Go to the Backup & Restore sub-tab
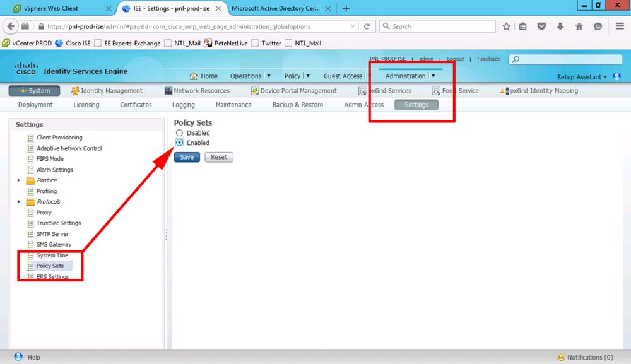 [298, 105]
